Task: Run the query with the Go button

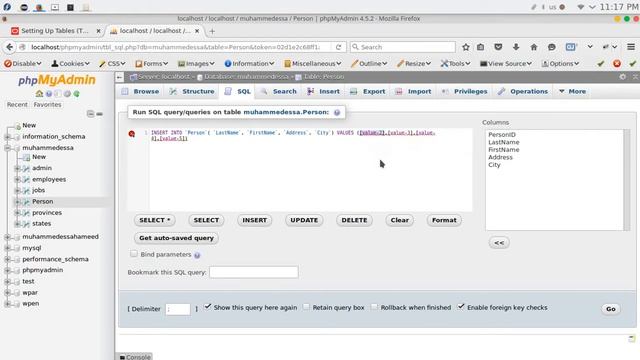Action: (611, 309)
